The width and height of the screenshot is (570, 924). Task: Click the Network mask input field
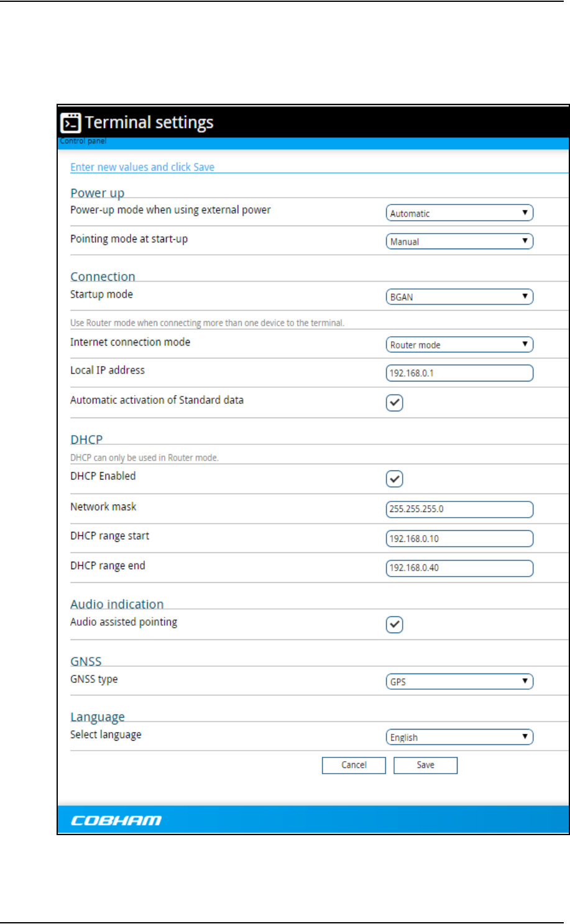[459, 509]
